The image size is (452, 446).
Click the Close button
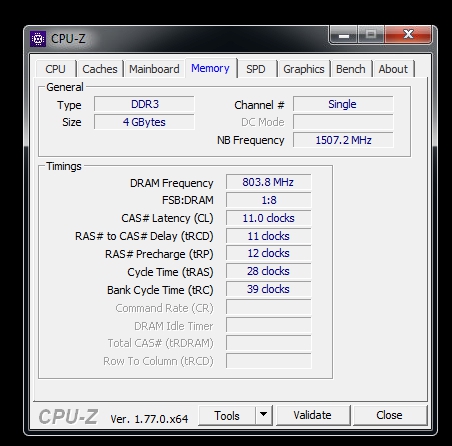point(390,415)
